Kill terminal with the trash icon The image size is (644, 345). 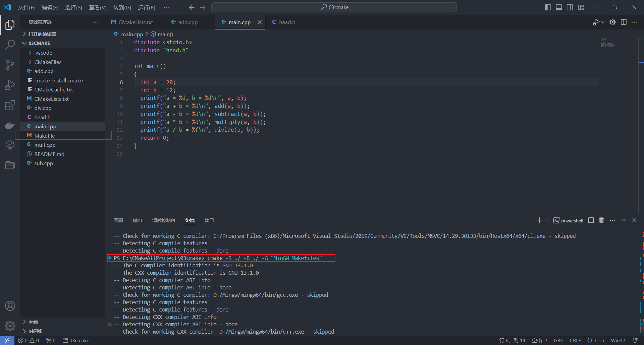pos(601,220)
